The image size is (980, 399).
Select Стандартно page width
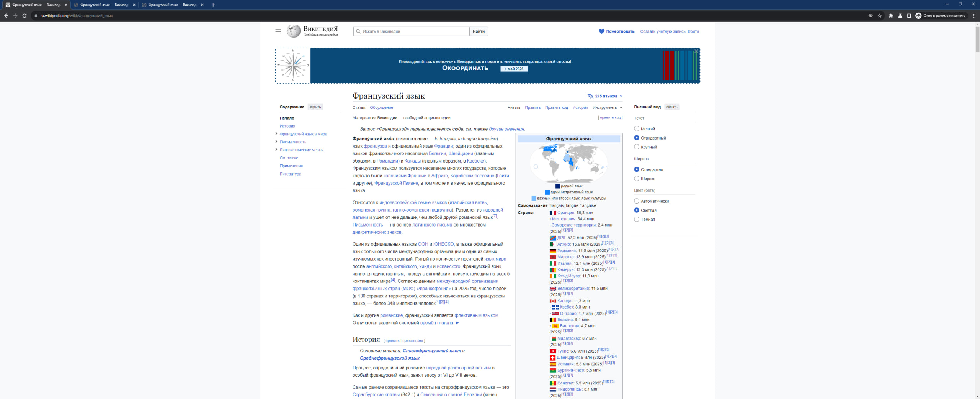coord(637,169)
